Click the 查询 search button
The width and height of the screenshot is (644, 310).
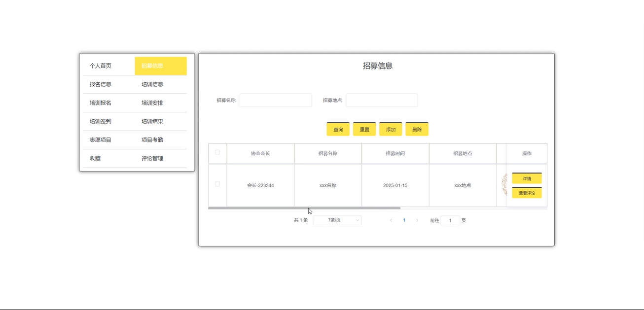coord(338,130)
